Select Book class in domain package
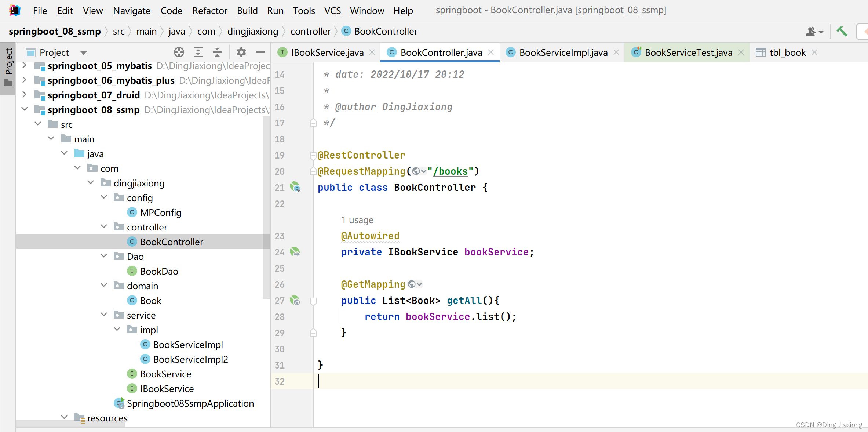868x432 pixels. click(150, 301)
